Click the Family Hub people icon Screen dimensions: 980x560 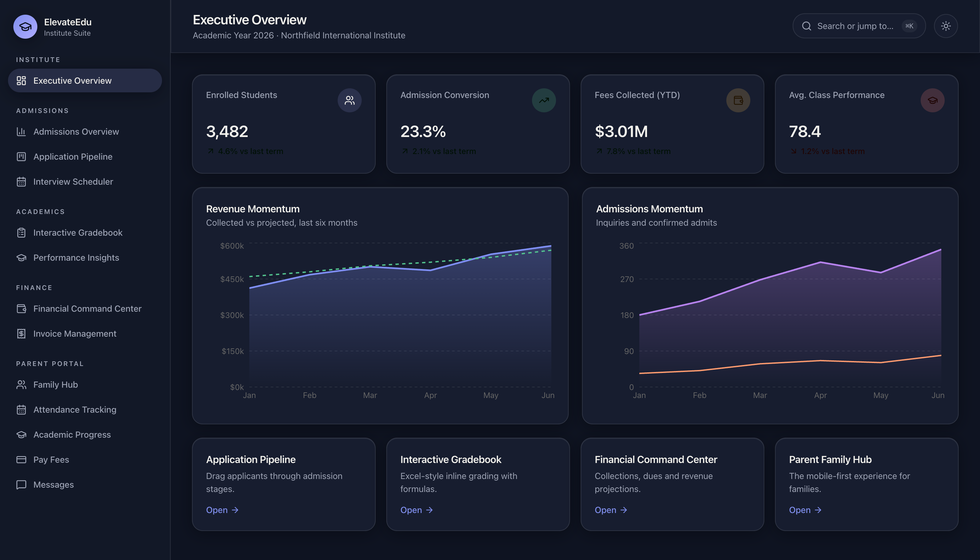point(21,385)
